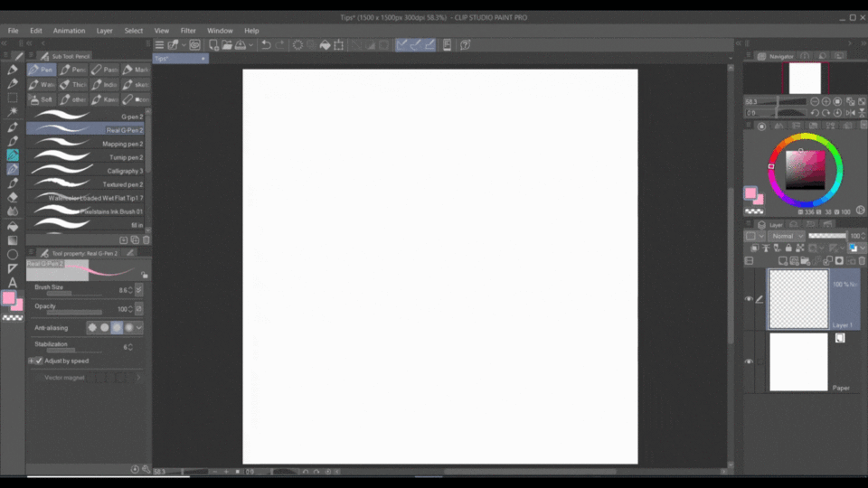This screenshot has width=868, height=488.
Task: Hide Layer 1 using its eye icon
Action: point(749,299)
